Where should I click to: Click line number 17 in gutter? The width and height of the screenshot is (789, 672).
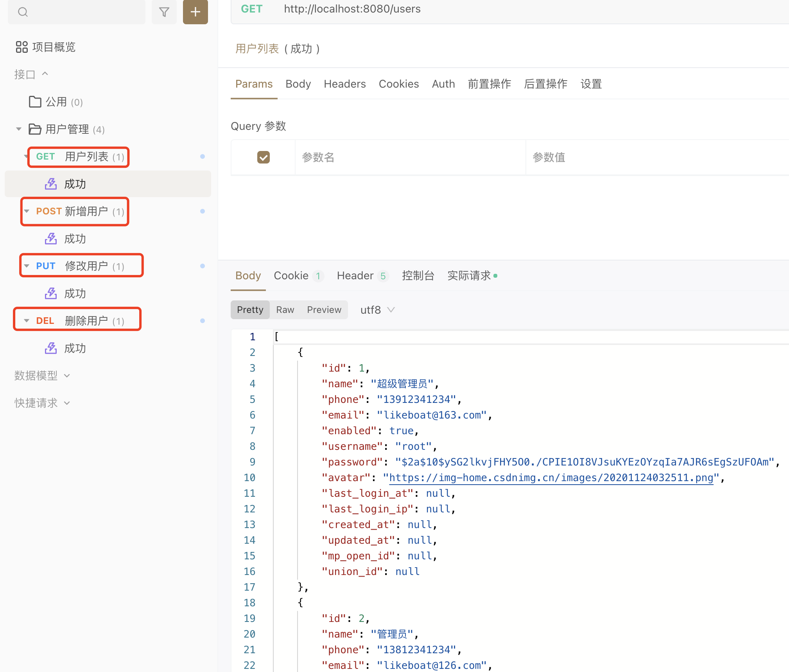[249, 587]
